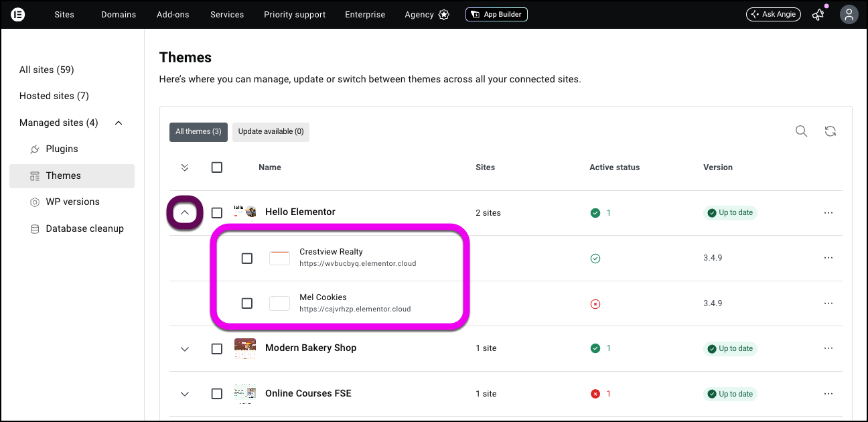
Task: Click the active check icon for Crestview Realty
Action: click(x=595, y=258)
